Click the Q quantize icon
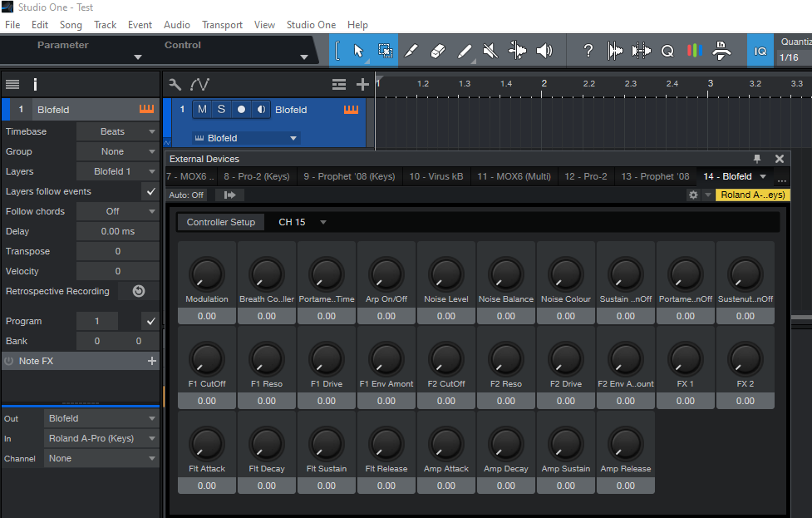 coord(667,51)
